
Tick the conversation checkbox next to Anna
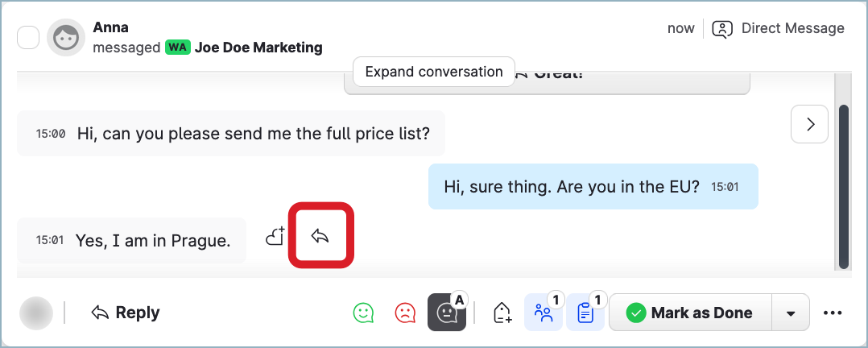(28, 37)
